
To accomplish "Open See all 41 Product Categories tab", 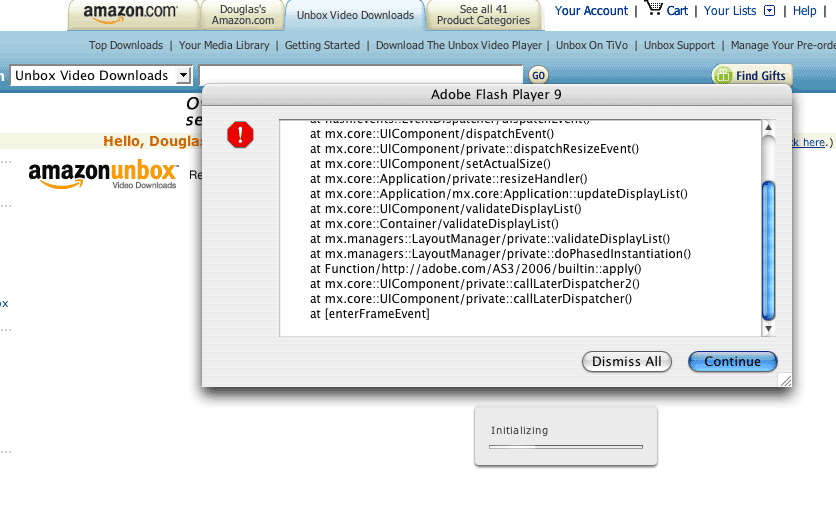I will click(x=483, y=15).
